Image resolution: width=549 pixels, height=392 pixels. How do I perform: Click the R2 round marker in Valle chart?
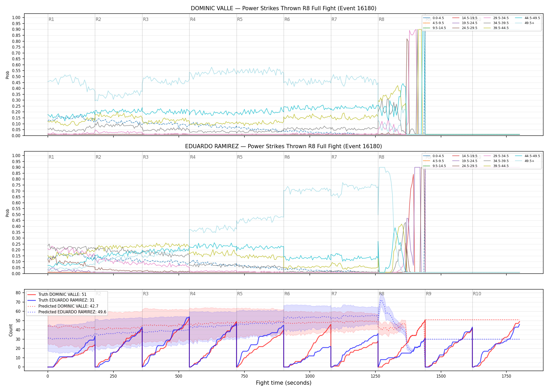[x=98, y=19]
